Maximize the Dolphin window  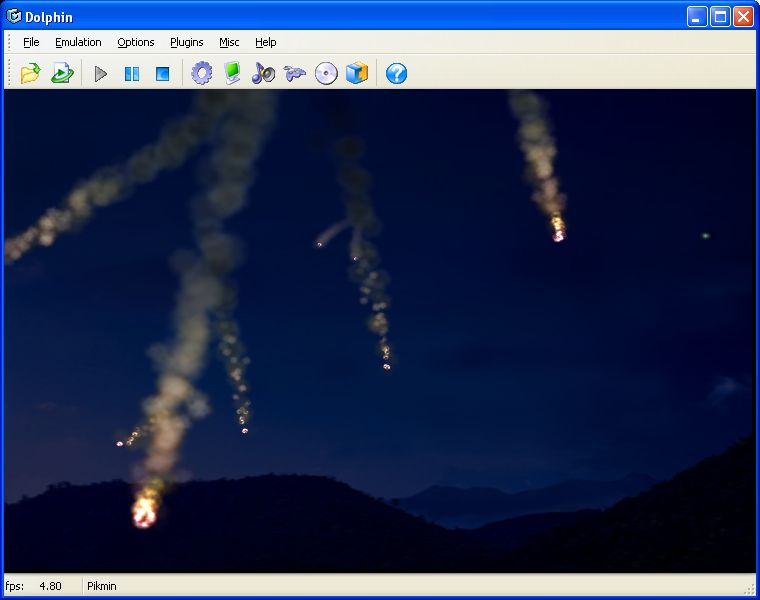(x=720, y=17)
